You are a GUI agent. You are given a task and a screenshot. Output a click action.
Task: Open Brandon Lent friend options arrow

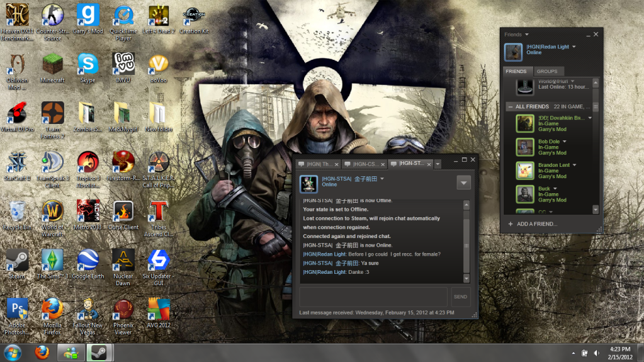(574, 165)
